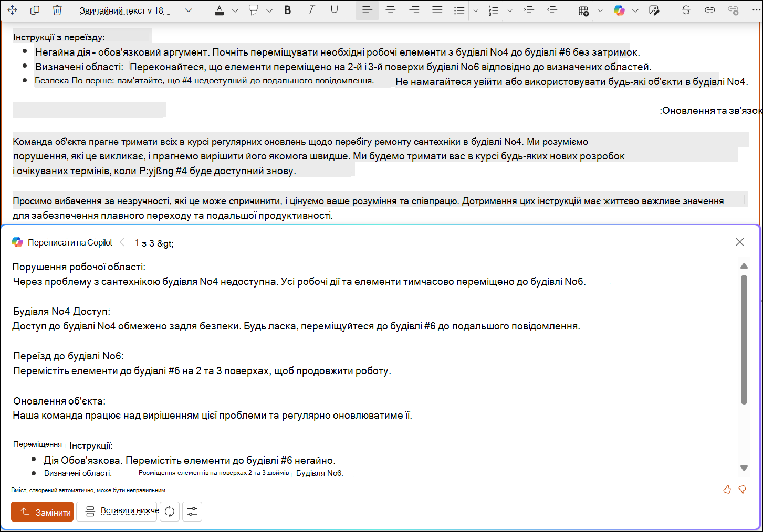
Task: Insert a table via toolbar icon
Action: click(583, 10)
